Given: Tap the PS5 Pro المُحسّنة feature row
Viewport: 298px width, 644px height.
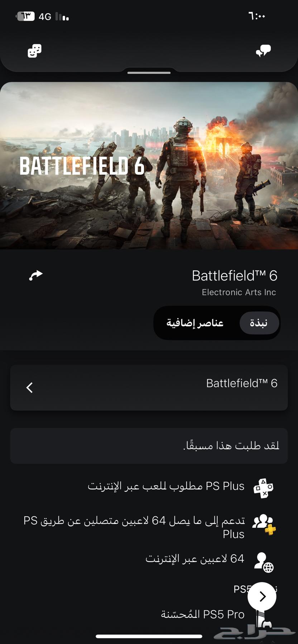Looking at the screenshot, I should (x=203, y=614).
